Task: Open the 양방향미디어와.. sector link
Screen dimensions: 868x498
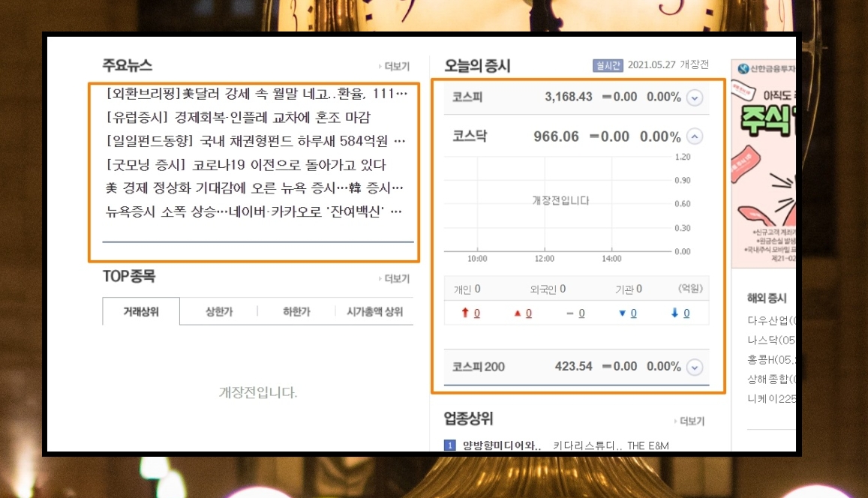Action: click(502, 445)
